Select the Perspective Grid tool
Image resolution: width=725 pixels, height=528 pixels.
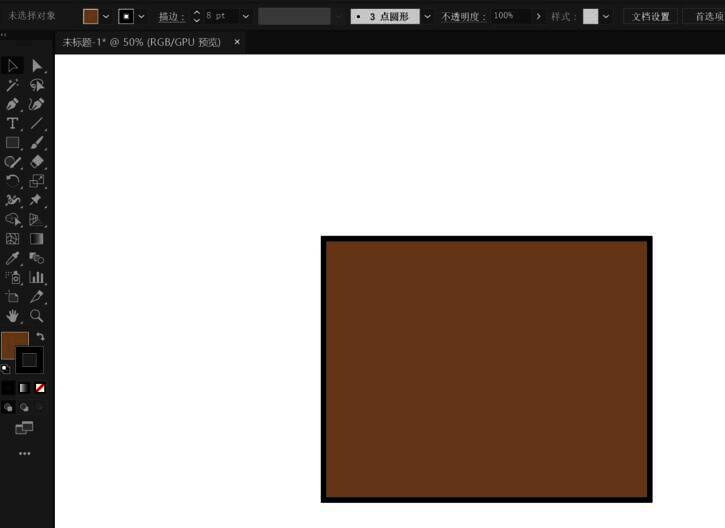[x=37, y=220]
